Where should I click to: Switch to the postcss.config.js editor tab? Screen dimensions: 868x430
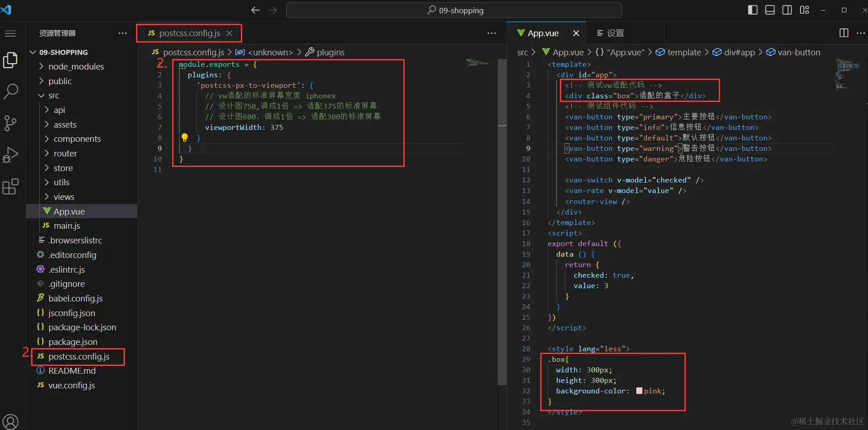[190, 33]
